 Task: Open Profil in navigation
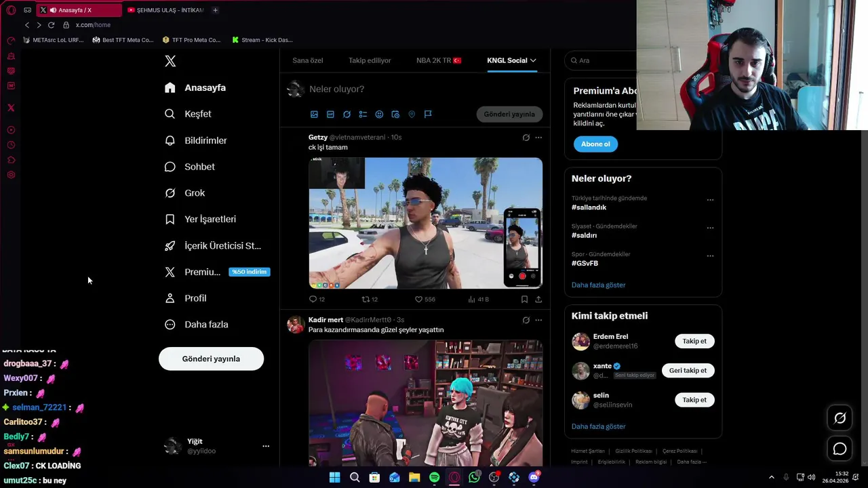(186, 298)
